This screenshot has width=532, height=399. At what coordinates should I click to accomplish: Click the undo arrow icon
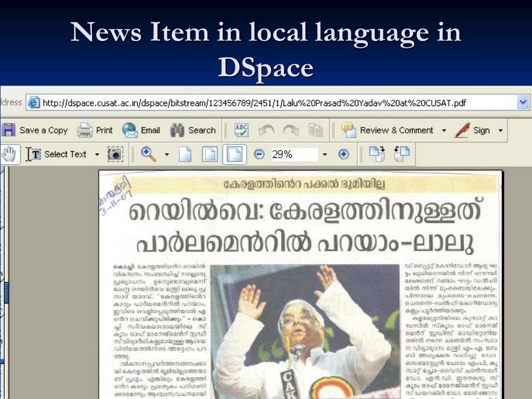click(266, 130)
